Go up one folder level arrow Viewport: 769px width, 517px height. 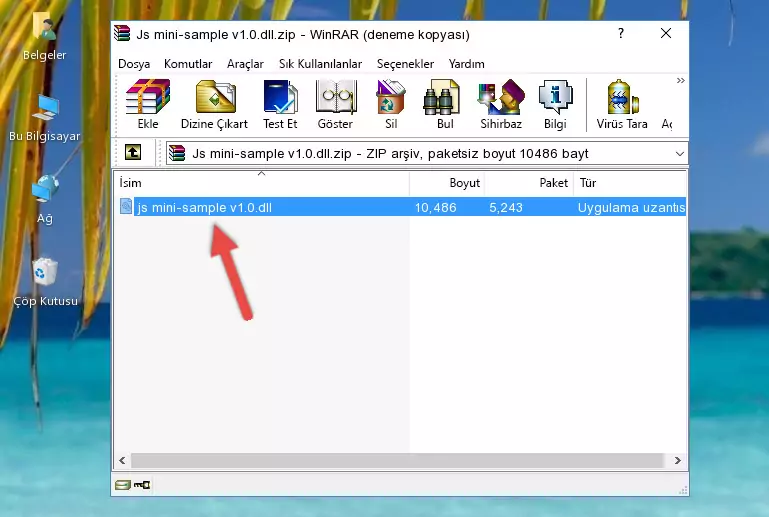click(x=133, y=153)
